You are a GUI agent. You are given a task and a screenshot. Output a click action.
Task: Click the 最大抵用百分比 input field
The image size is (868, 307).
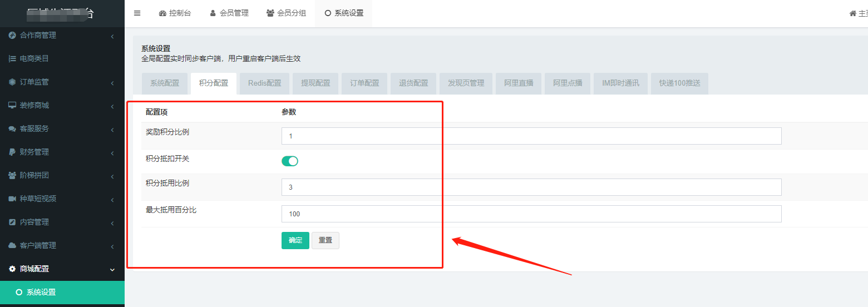click(x=531, y=214)
